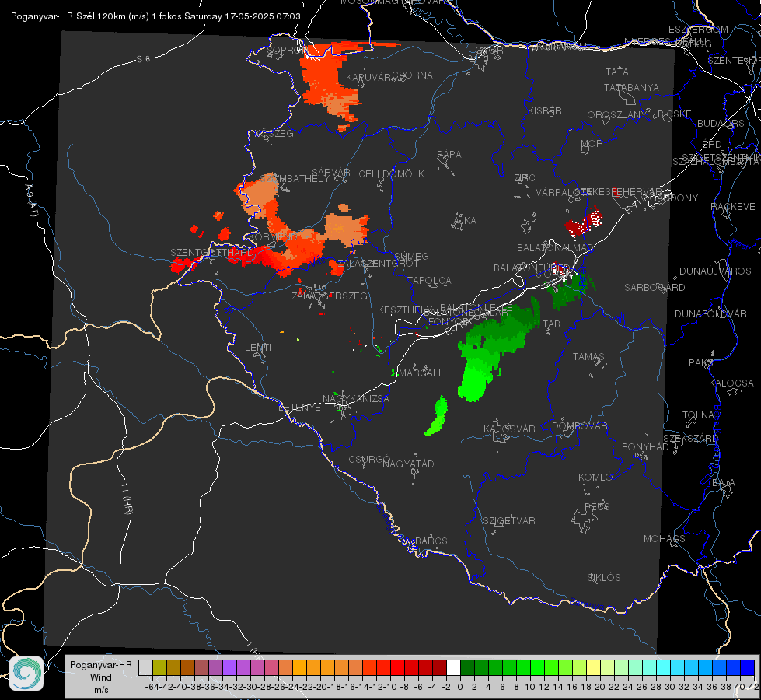Select the TAB town label
The image size is (761, 700).
[551, 324]
